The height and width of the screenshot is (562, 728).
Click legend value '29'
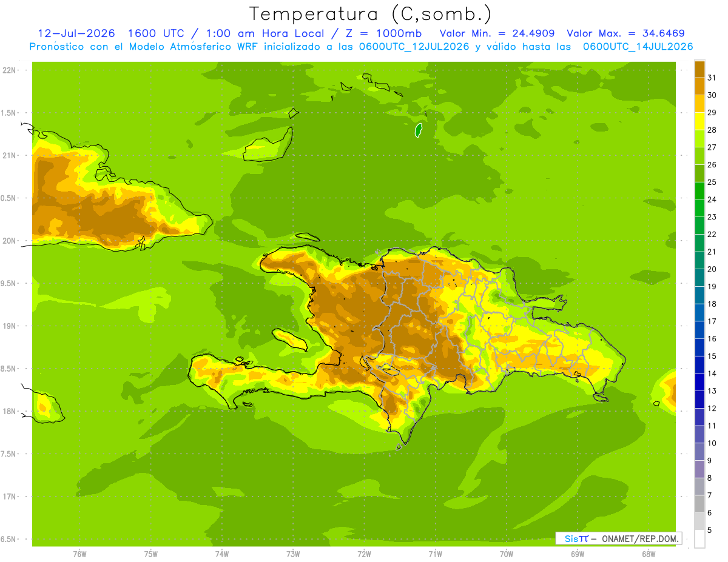pos(712,112)
